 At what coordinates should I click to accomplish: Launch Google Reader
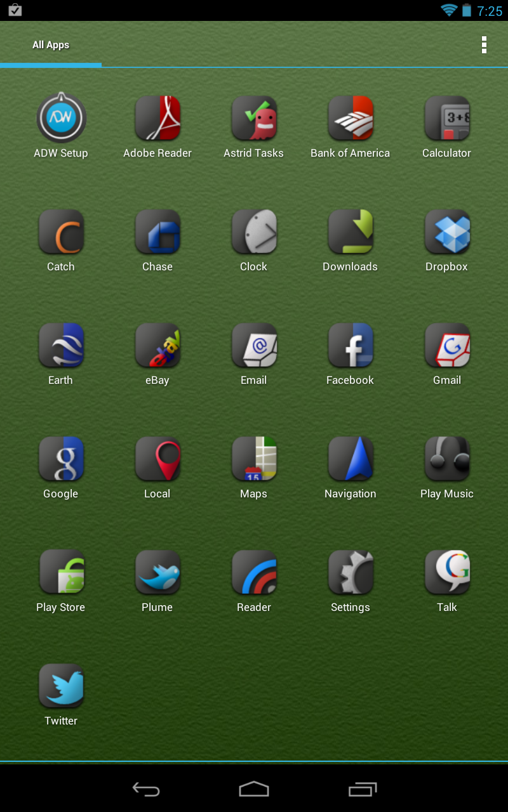pos(254,572)
